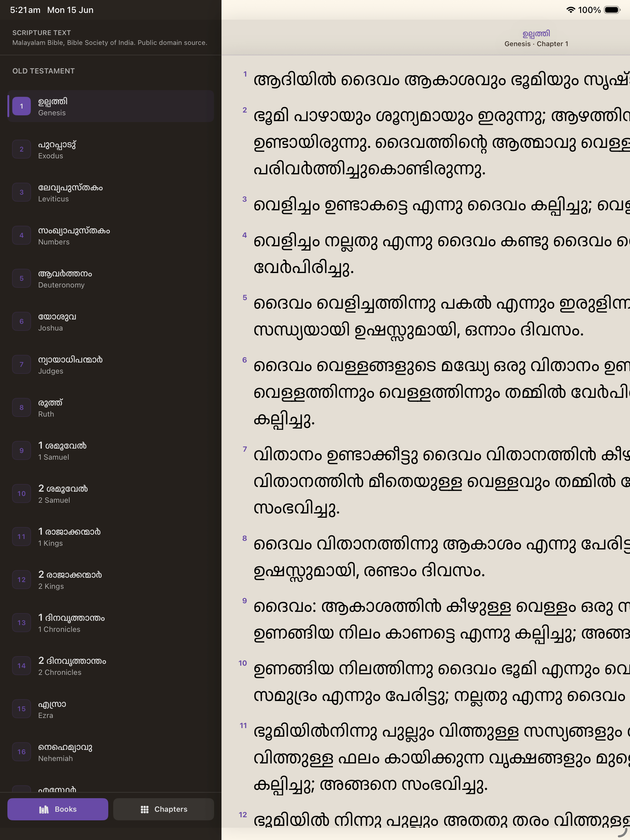Click the number 8 badge beside Ruth

(22, 407)
